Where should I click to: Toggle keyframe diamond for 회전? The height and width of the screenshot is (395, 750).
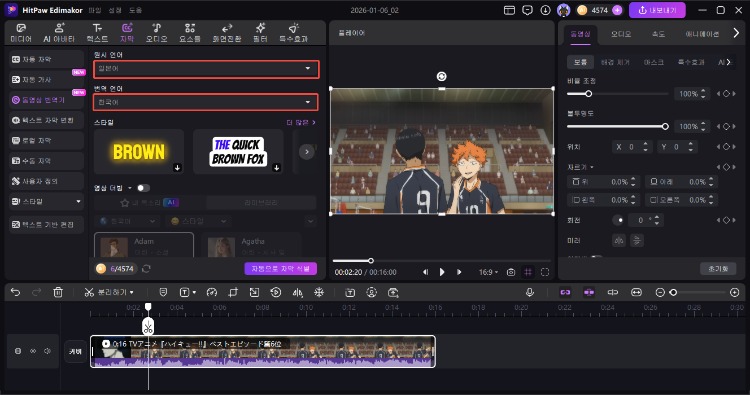(726, 220)
